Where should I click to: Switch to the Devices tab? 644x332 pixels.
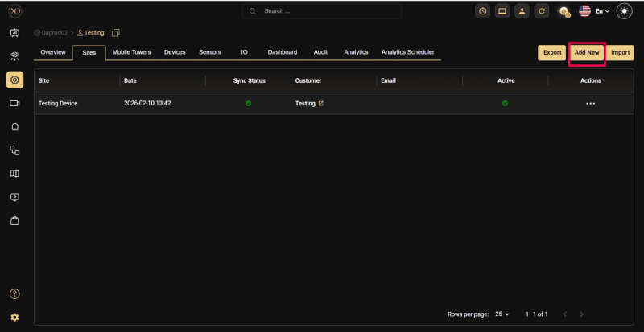tap(175, 52)
